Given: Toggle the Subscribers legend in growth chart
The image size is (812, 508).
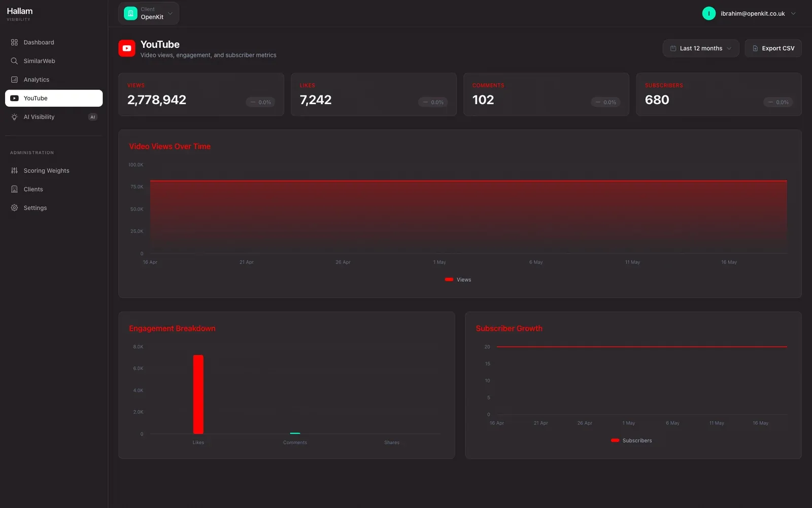Looking at the screenshot, I should click(x=632, y=440).
